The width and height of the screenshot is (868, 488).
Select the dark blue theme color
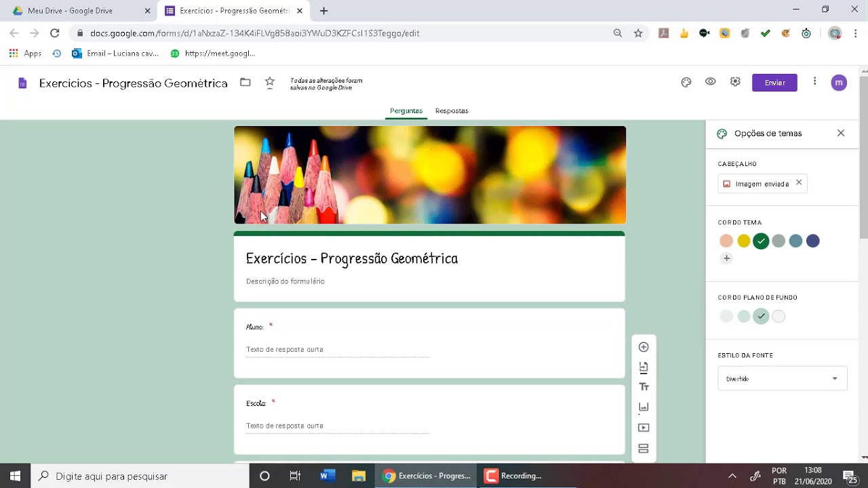[x=813, y=241]
